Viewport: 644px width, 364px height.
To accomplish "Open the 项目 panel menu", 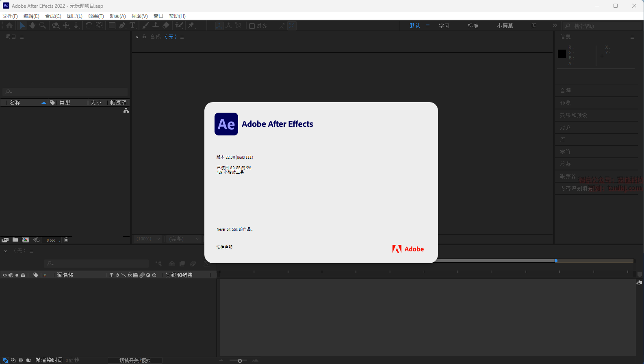I will tap(22, 37).
